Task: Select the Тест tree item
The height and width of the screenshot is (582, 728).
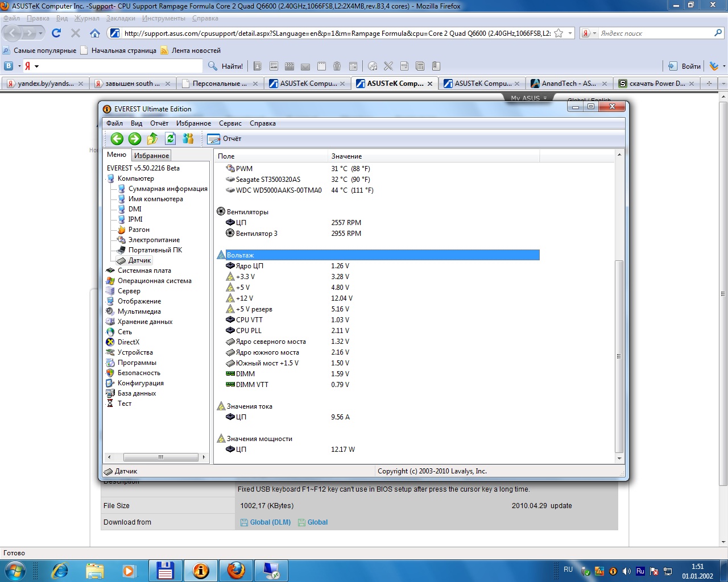Action: [x=124, y=404]
